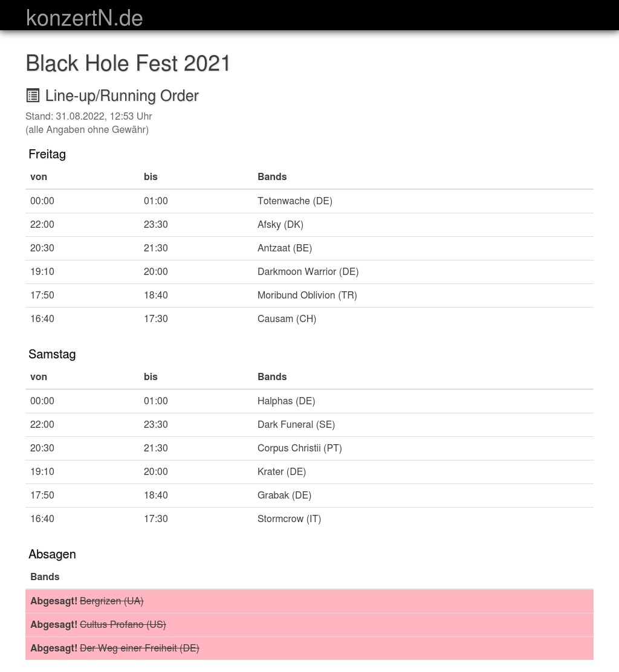Click the konzertN.de site logo

pyautogui.click(x=84, y=18)
